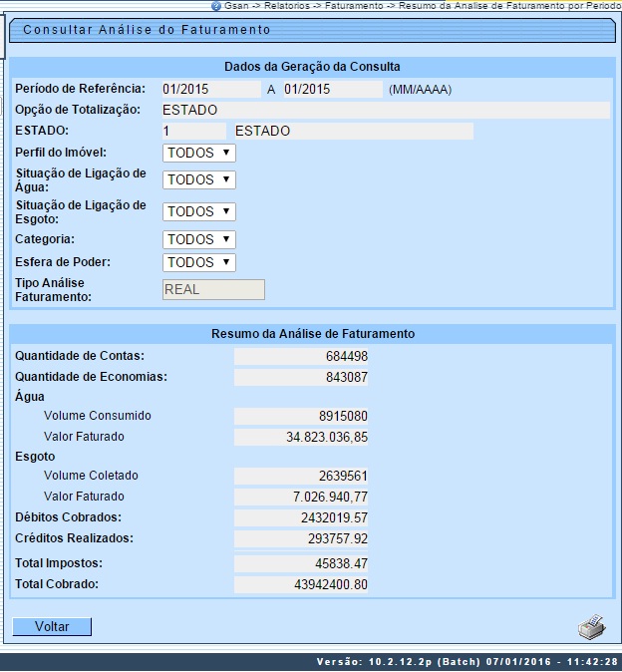Click the Tipo Análise Faturamento REAL field
This screenshot has height=672, width=622.
point(213,289)
